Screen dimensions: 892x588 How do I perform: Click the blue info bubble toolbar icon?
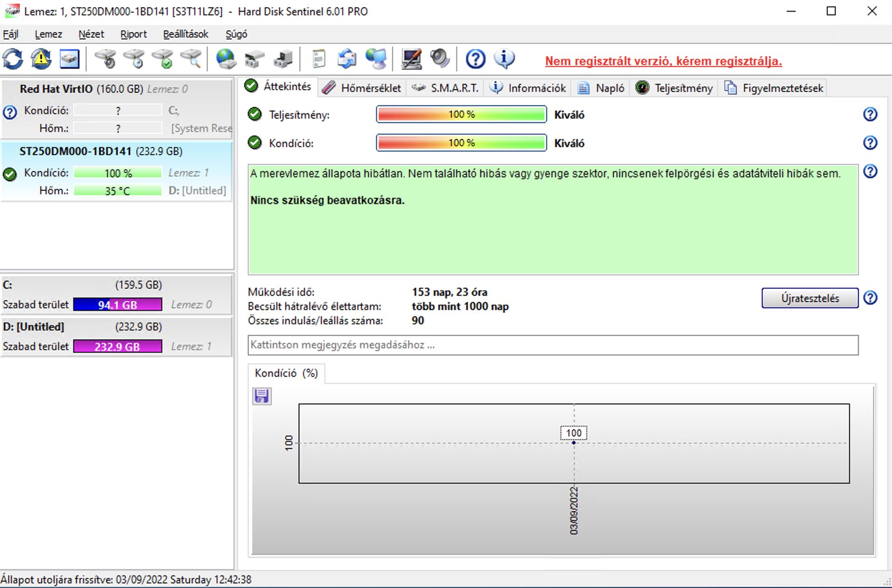[x=504, y=59]
